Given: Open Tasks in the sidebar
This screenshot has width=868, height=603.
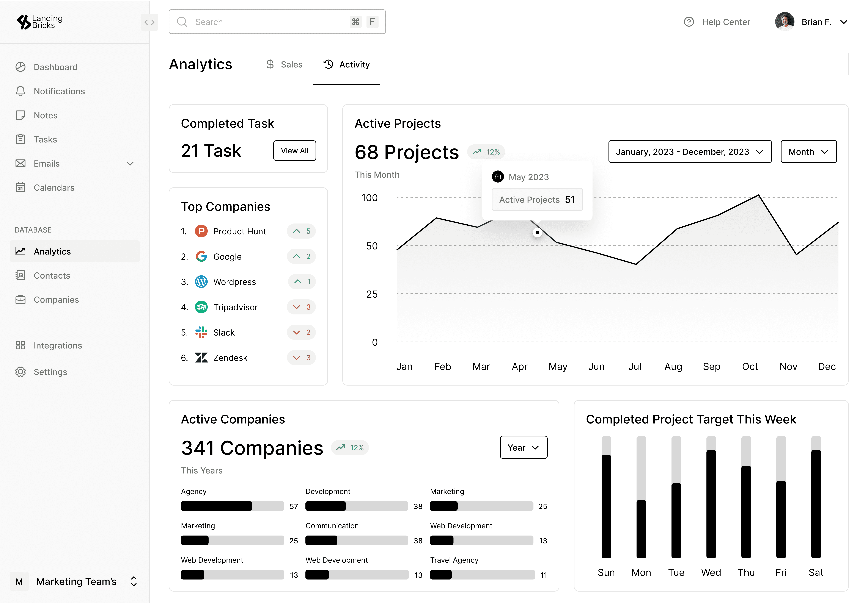Looking at the screenshot, I should (75, 139).
